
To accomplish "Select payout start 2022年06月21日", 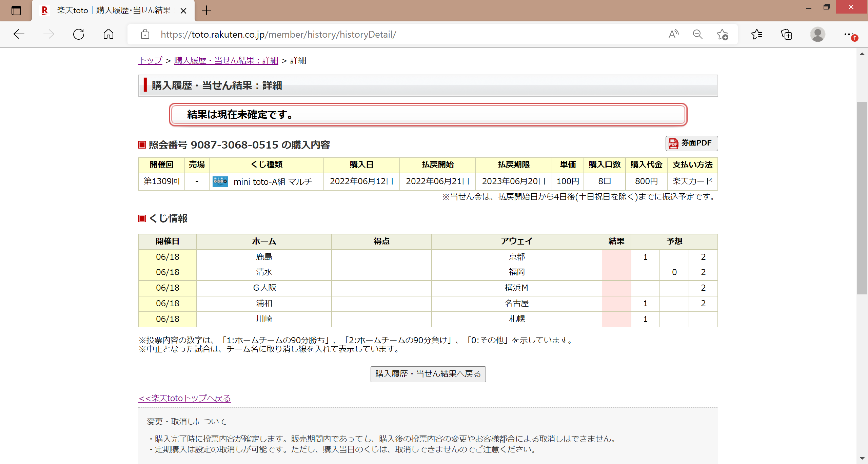I will point(437,181).
